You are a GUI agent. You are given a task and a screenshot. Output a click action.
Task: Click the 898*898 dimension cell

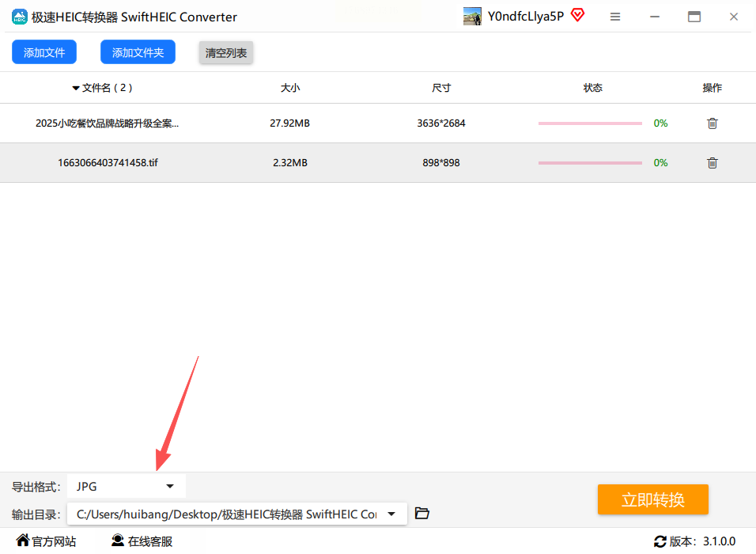(441, 163)
